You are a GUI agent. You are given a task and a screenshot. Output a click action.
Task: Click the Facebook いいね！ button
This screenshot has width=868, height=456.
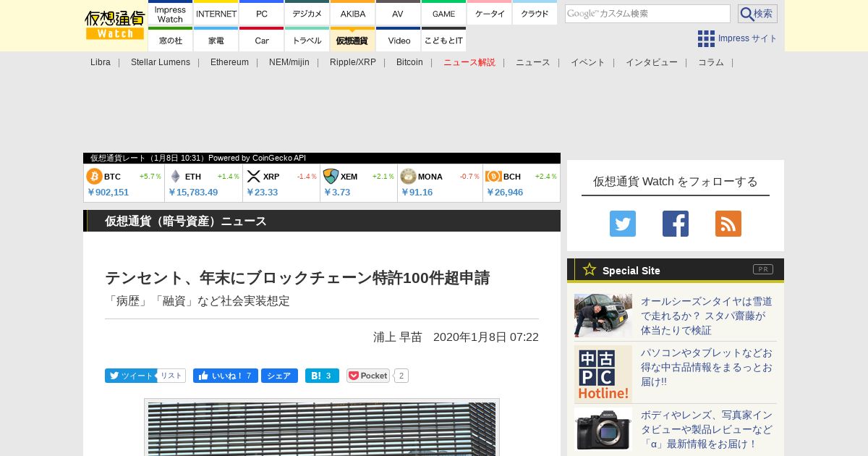click(x=225, y=376)
